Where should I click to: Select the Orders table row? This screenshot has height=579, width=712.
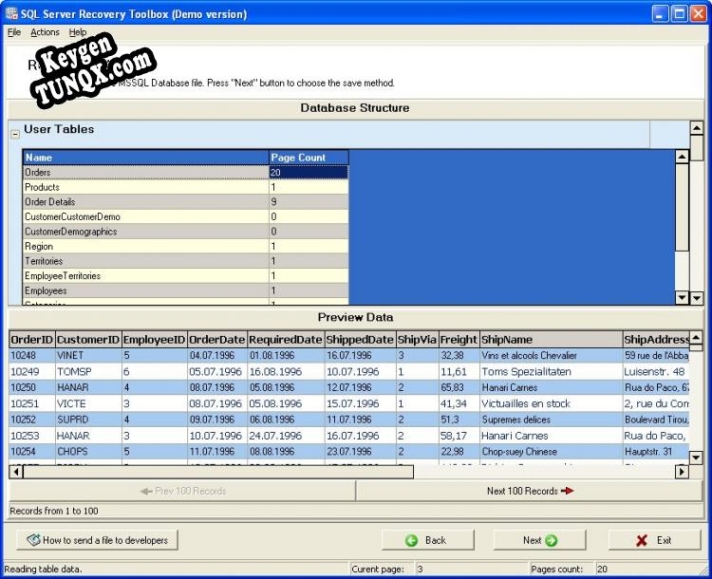186,173
